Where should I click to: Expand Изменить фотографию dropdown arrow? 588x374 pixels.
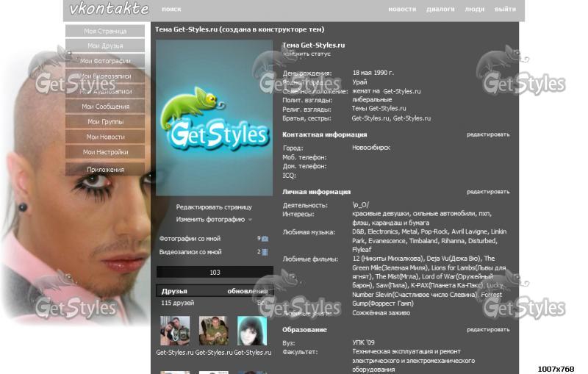pyautogui.click(x=250, y=220)
